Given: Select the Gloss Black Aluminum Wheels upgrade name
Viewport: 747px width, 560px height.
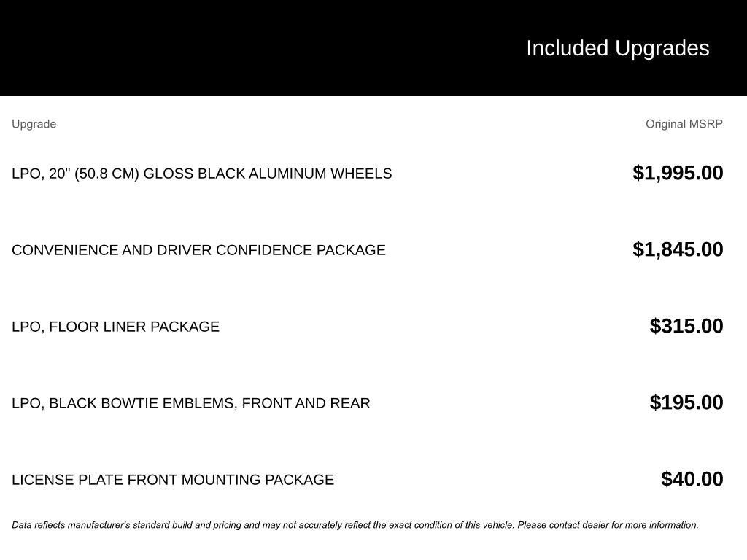Looking at the screenshot, I should tap(201, 174).
